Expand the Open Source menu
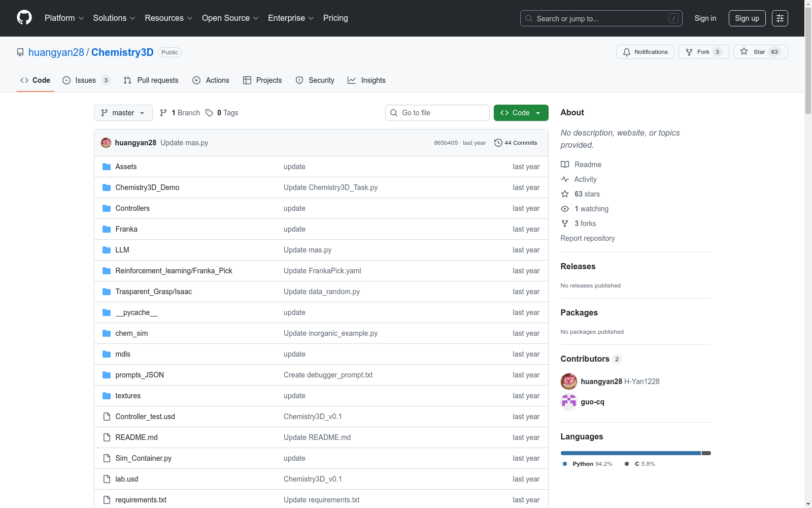 (230, 18)
